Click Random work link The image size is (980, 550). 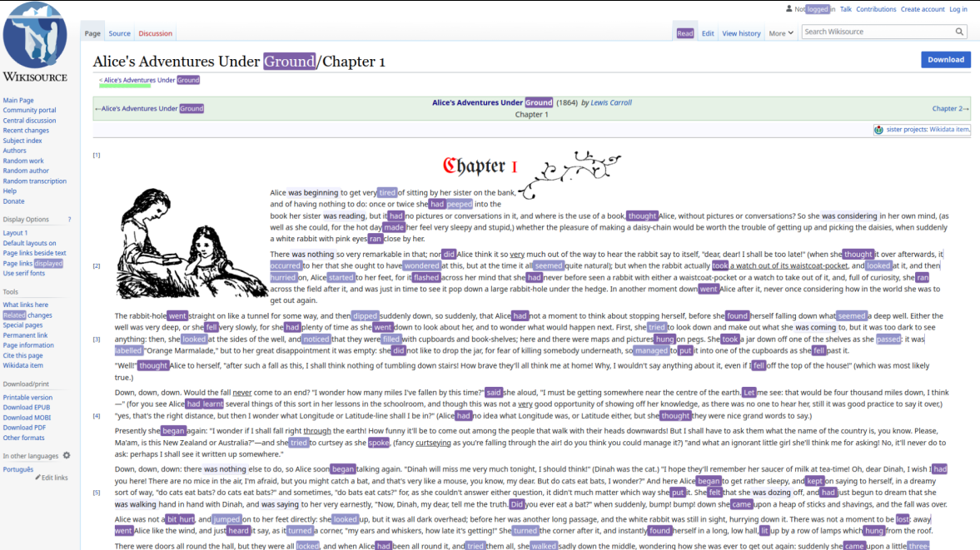23,161
